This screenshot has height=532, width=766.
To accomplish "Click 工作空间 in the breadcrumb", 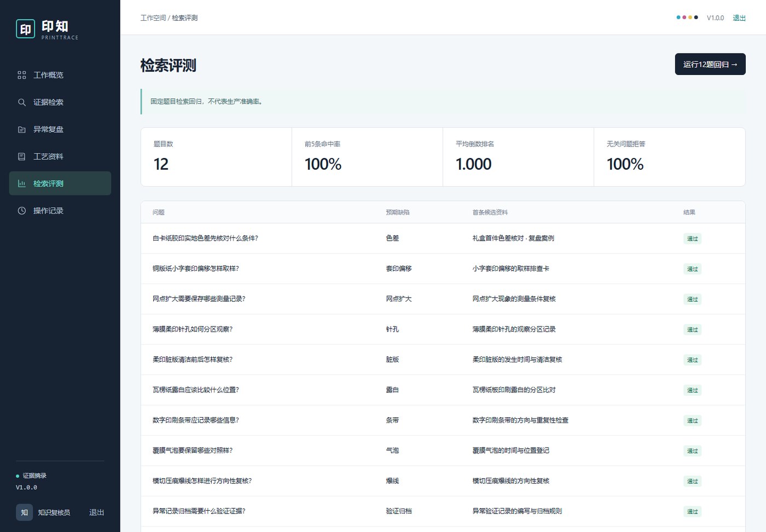I will [153, 18].
